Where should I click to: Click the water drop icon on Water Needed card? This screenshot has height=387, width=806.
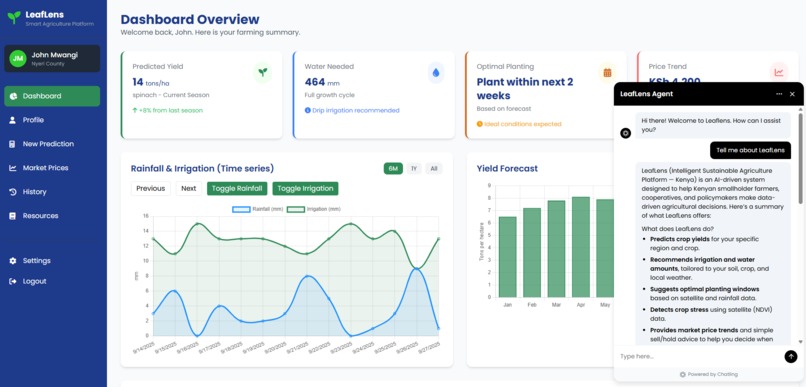(x=436, y=72)
